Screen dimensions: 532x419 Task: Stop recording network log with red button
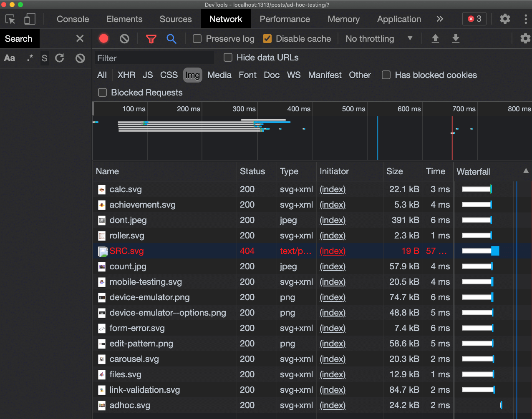pos(104,39)
